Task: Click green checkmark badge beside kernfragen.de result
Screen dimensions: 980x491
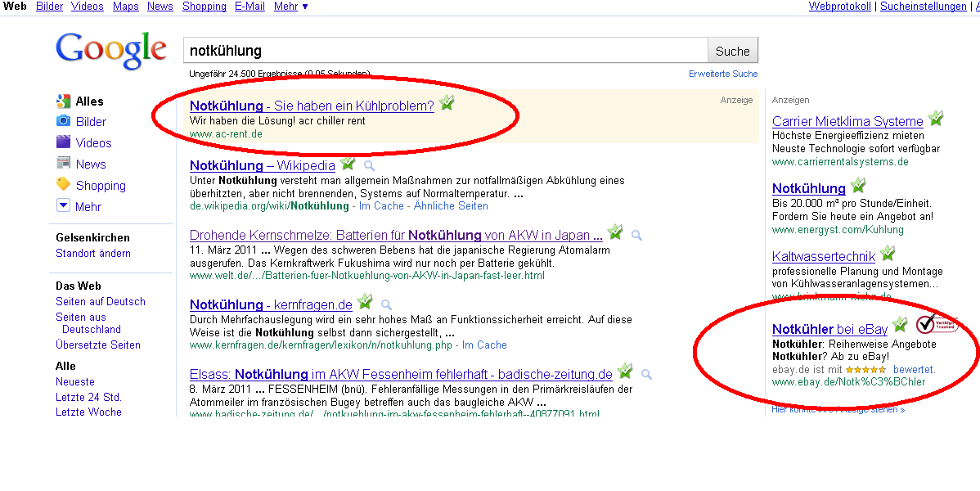Action: pyautogui.click(x=365, y=301)
